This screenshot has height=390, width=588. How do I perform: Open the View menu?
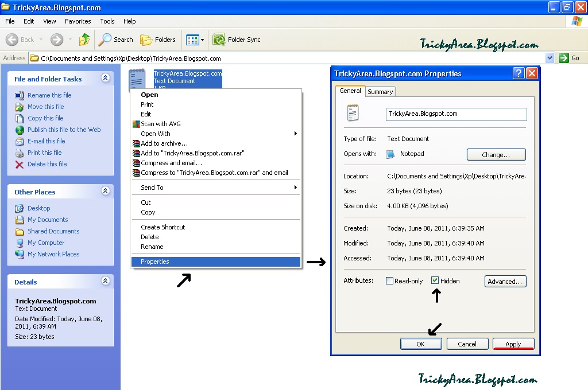[x=49, y=21]
